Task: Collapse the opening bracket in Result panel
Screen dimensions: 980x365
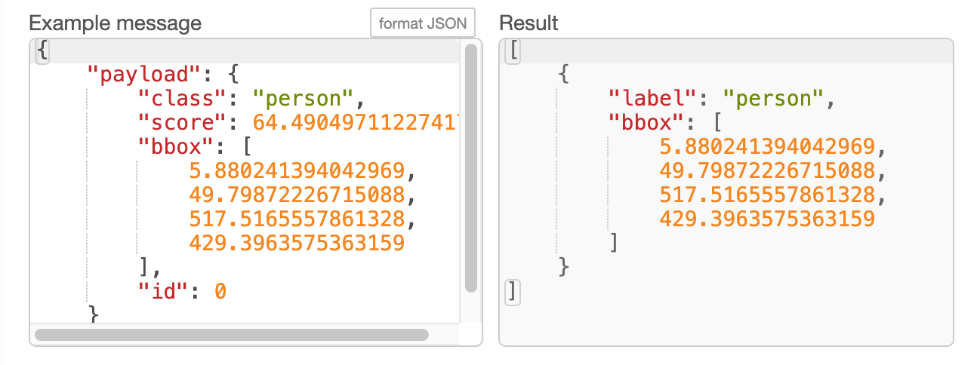Action: point(513,51)
